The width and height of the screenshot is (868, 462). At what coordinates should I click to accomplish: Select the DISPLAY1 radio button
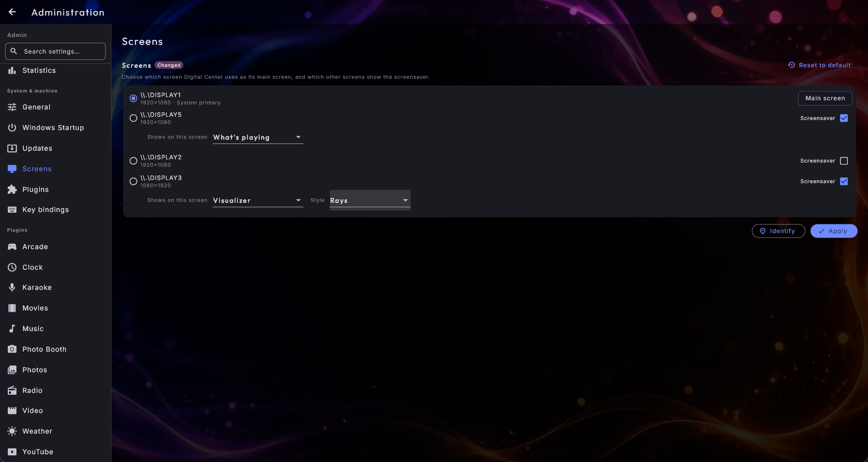pos(133,98)
